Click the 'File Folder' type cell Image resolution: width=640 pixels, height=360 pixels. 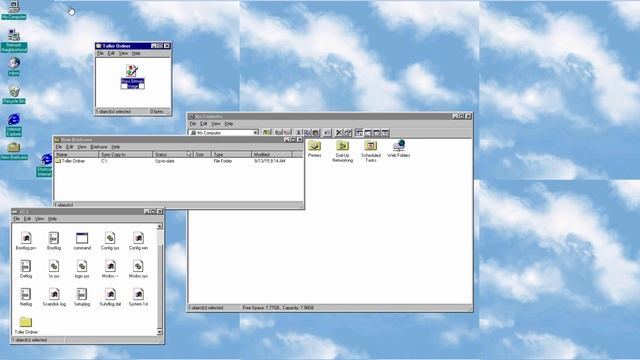pyautogui.click(x=223, y=161)
